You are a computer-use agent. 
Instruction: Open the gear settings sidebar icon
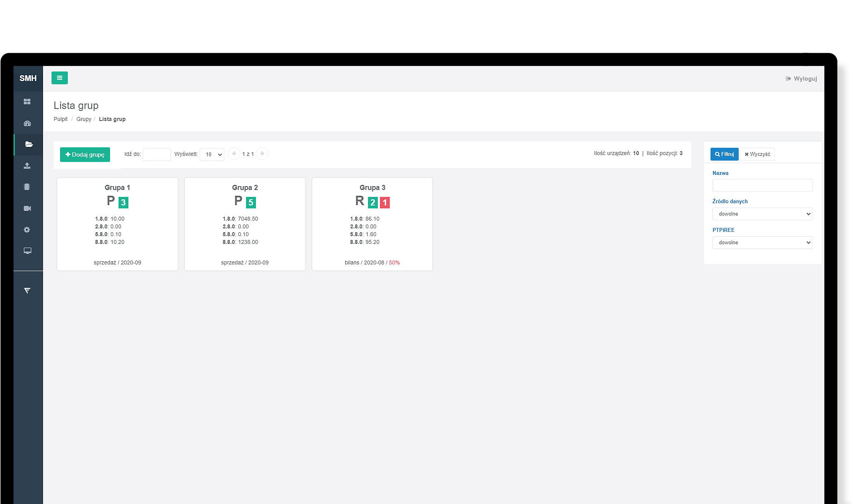(x=27, y=230)
